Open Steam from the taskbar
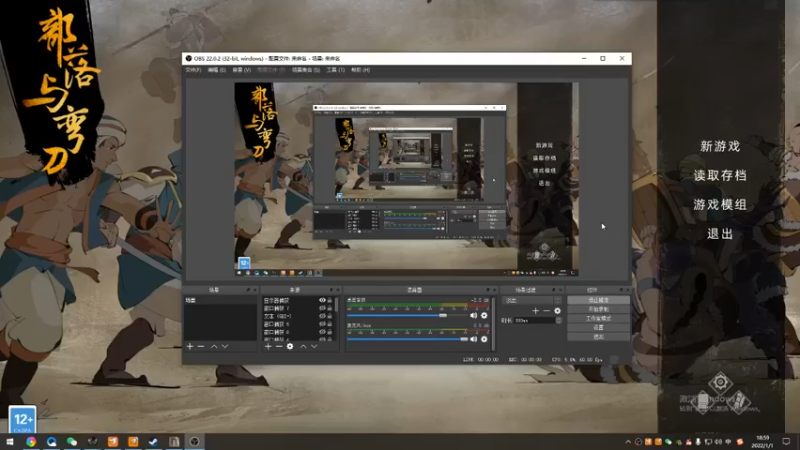The width and height of the screenshot is (800, 450). coord(153,441)
